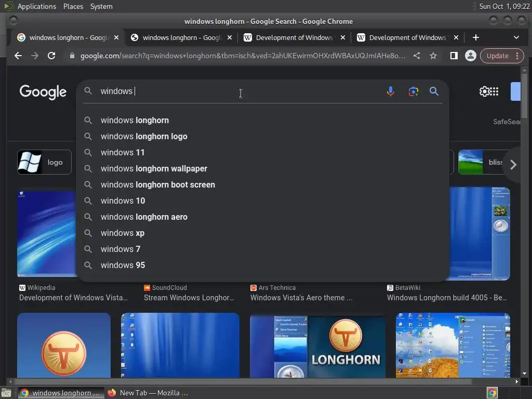This screenshot has height=399, width=532.
Task: Choose suggestion 'windows 11'
Action: click(263, 152)
